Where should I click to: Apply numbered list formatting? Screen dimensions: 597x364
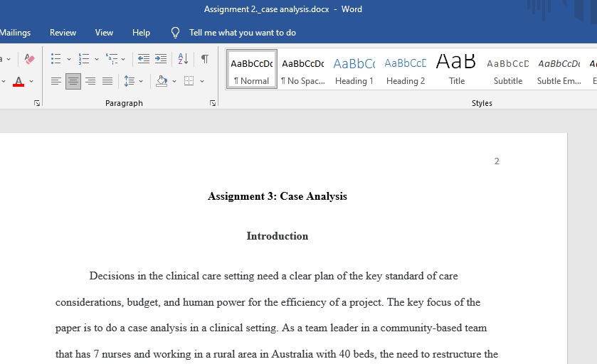[84, 59]
